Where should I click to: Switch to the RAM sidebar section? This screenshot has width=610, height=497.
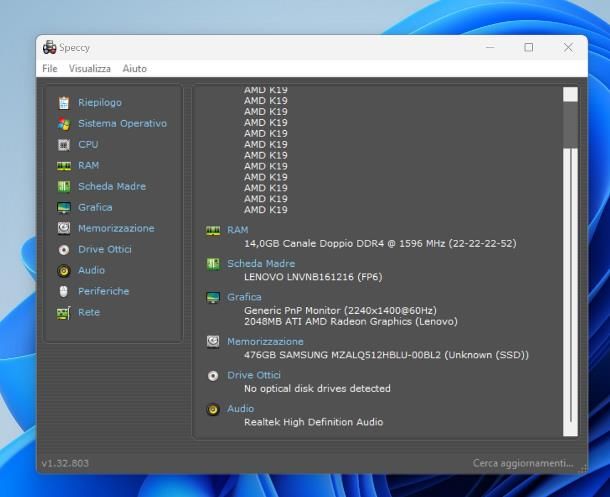pos(89,166)
